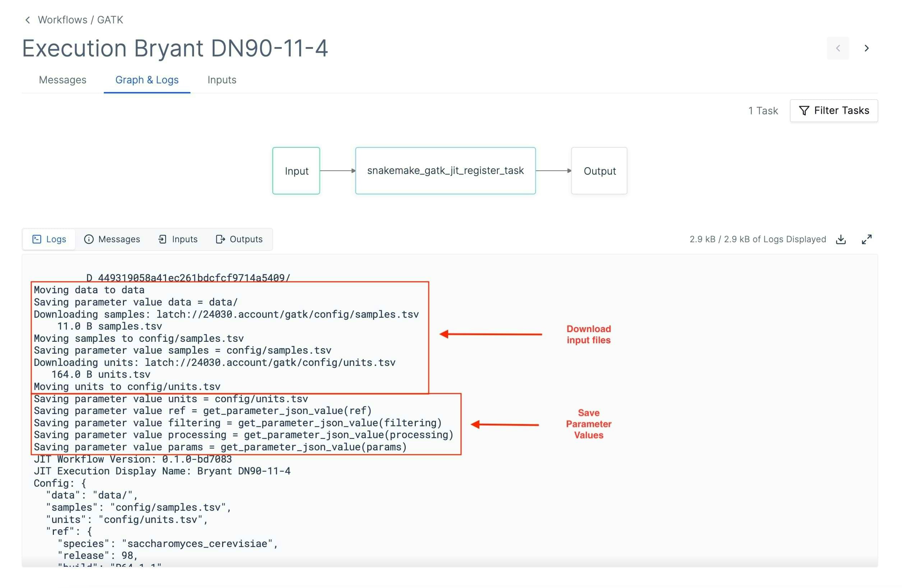Select the Output graph node
The height and width of the screenshot is (588, 902).
click(x=599, y=171)
